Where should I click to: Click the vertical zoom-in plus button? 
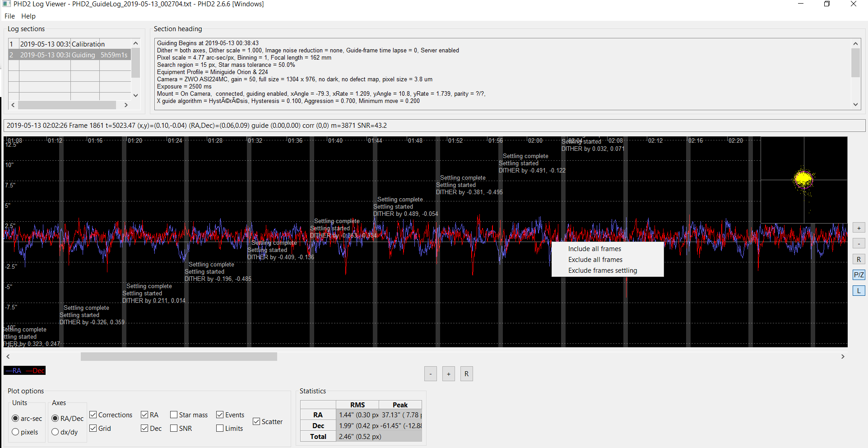859,228
